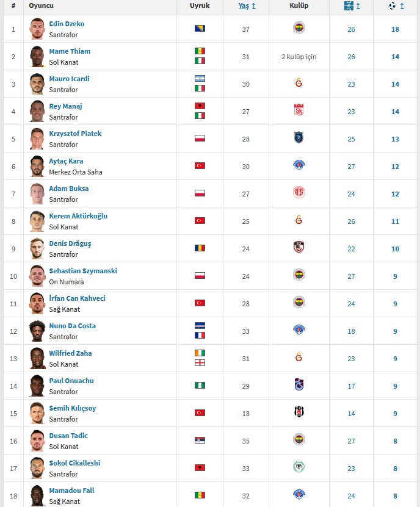Click Denis Drăguş's player photo
The image size is (420, 507).
pyautogui.click(x=37, y=249)
